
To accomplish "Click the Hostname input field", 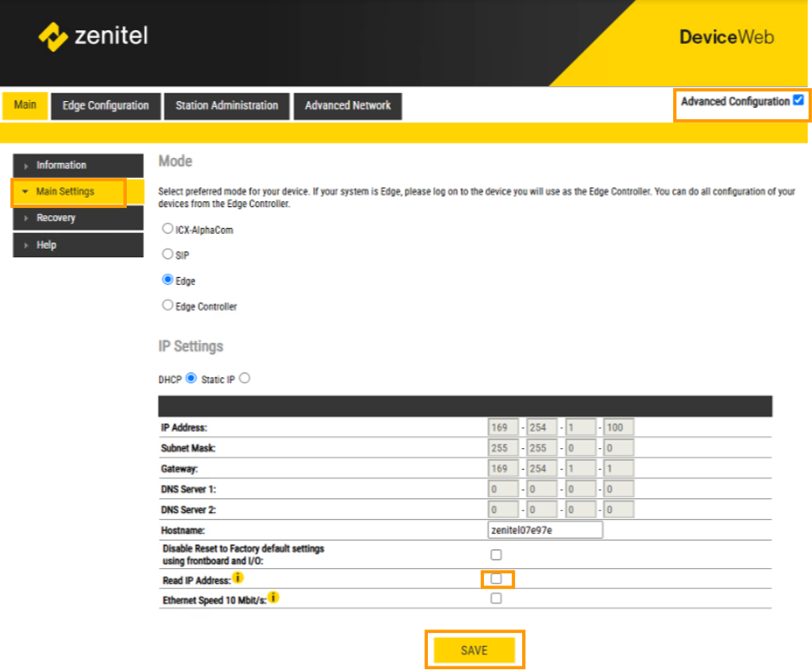I will 545,530.
